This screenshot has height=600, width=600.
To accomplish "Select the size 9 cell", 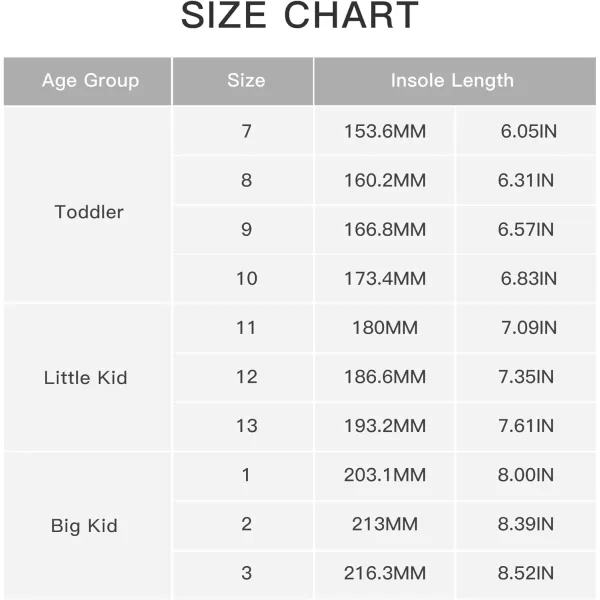I will (x=246, y=230).
